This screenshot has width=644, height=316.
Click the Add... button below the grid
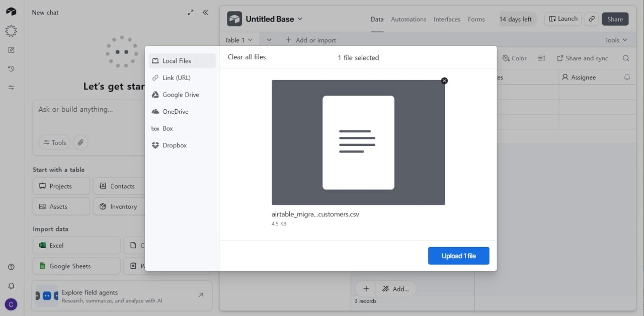[x=395, y=289]
